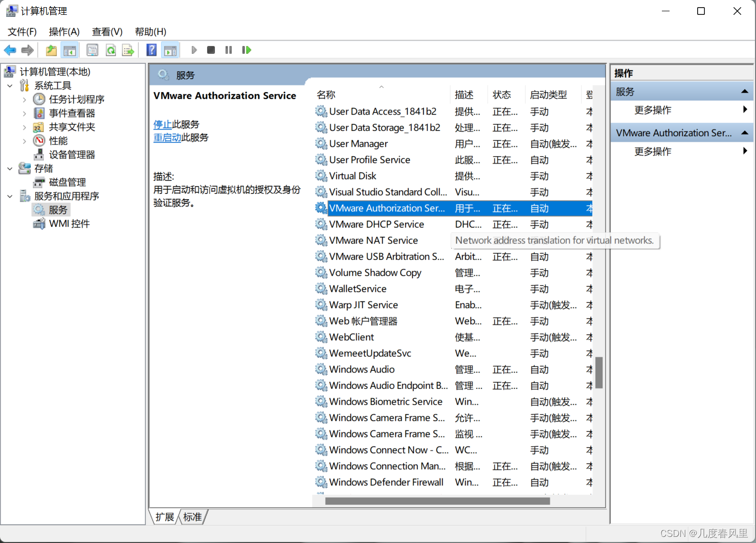Click the Start service play icon
This screenshot has width=756, height=543.
point(194,50)
